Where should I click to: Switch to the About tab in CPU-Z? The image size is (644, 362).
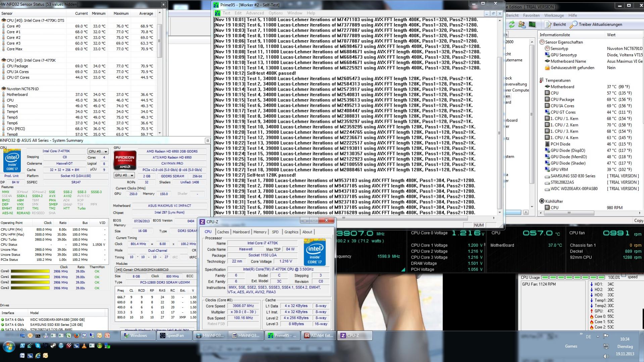coord(307,232)
